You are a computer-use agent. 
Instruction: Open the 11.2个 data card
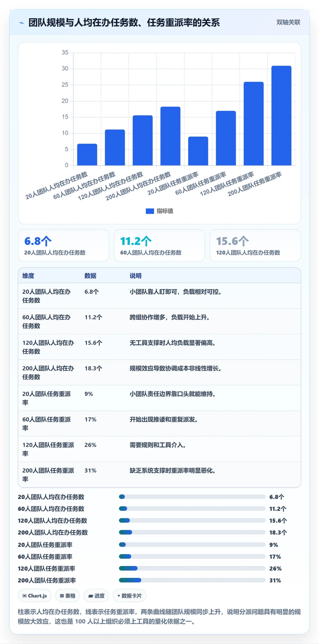[x=159, y=245]
